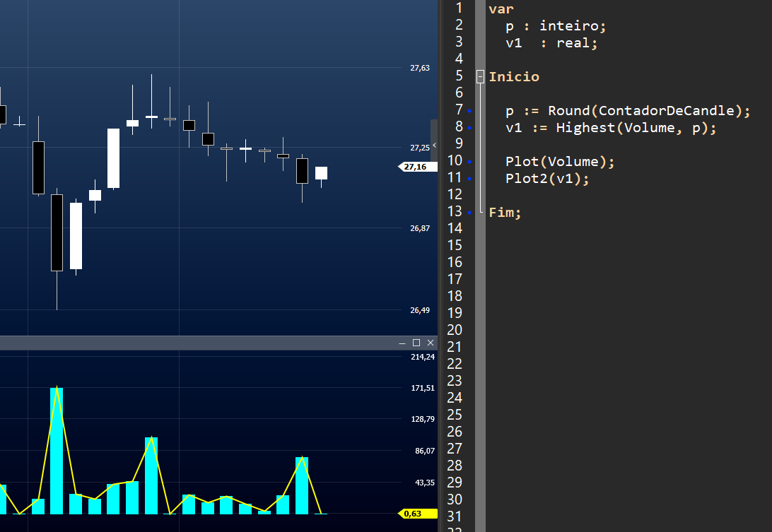Collapse price axis using small arrow
This screenshot has height=532, width=772.
[x=434, y=145]
